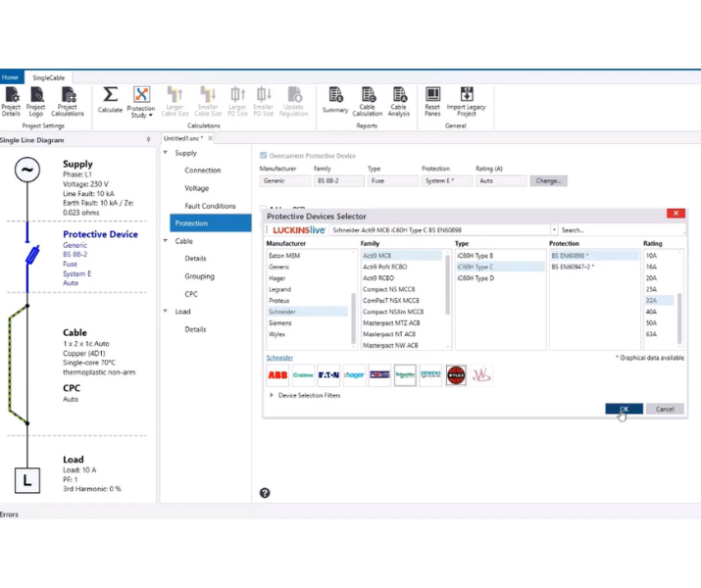Select the ABB manufacturer logo
This screenshot has width=701, height=588.
point(278,375)
